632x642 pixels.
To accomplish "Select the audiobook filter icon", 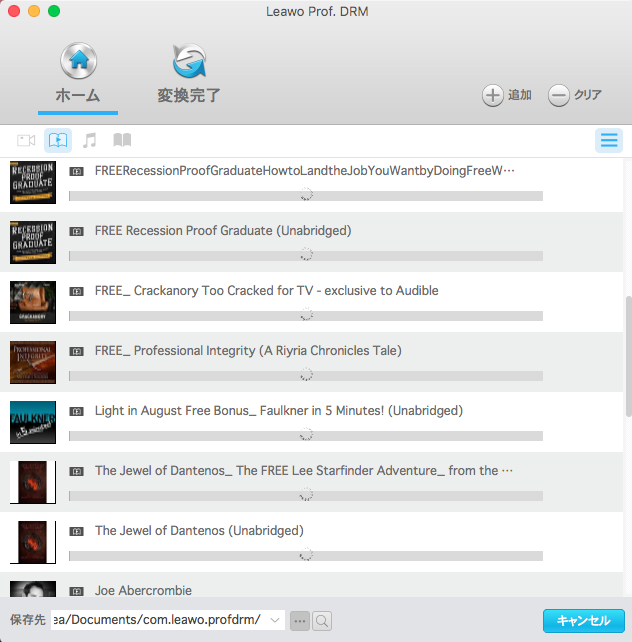I will (58, 140).
